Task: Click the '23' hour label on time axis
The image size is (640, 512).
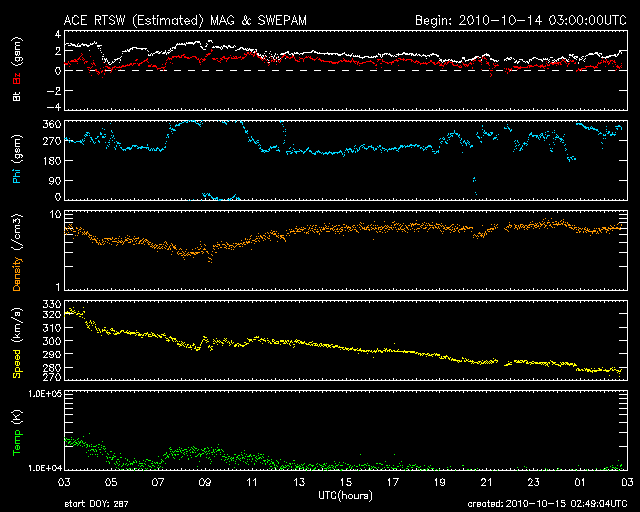Action: (x=533, y=482)
